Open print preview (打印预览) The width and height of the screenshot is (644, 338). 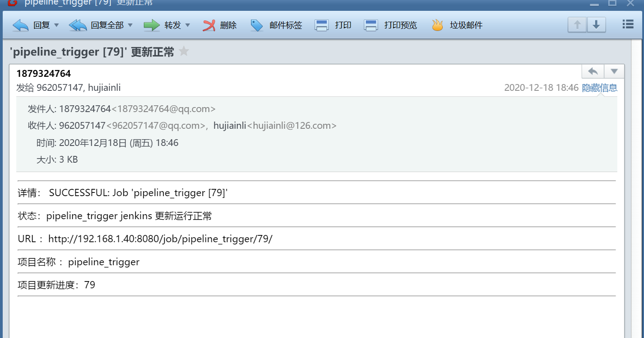(x=371, y=25)
